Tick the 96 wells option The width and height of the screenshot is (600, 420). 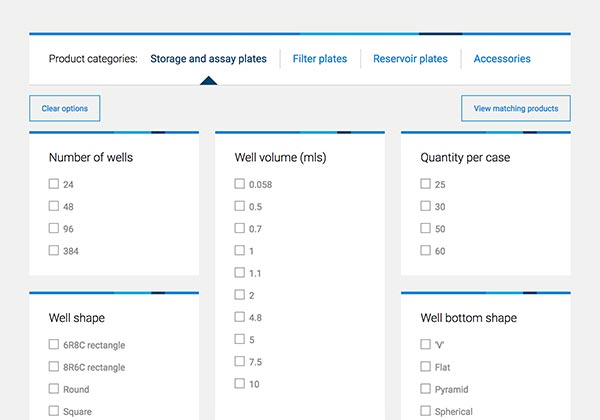(54, 228)
